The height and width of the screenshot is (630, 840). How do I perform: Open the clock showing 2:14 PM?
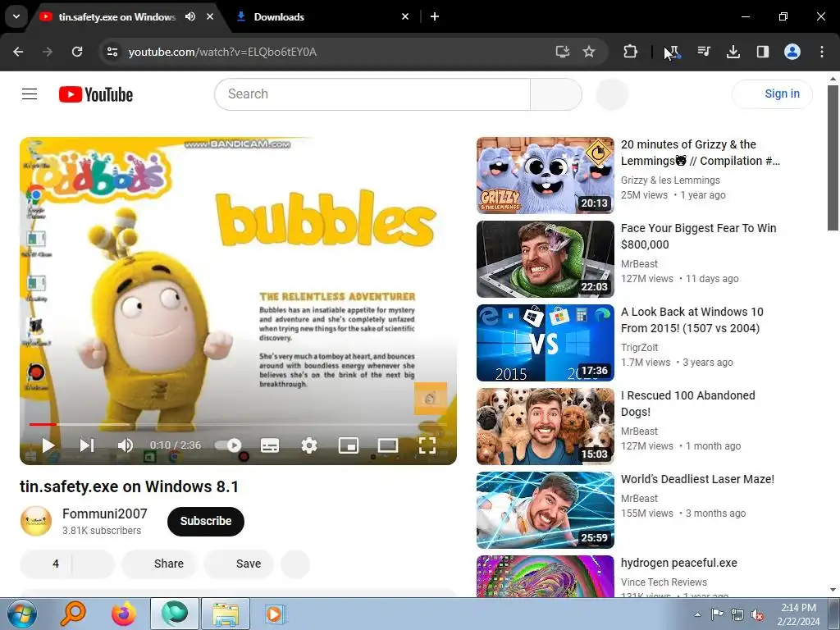pos(798,614)
